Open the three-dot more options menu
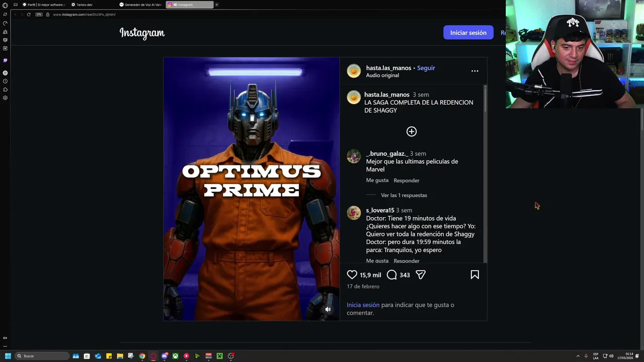 pyautogui.click(x=474, y=71)
